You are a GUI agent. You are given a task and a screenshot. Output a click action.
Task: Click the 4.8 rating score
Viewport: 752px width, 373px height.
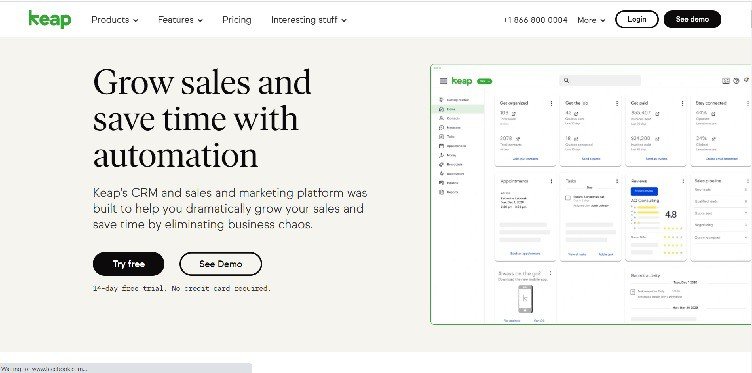[671, 215]
